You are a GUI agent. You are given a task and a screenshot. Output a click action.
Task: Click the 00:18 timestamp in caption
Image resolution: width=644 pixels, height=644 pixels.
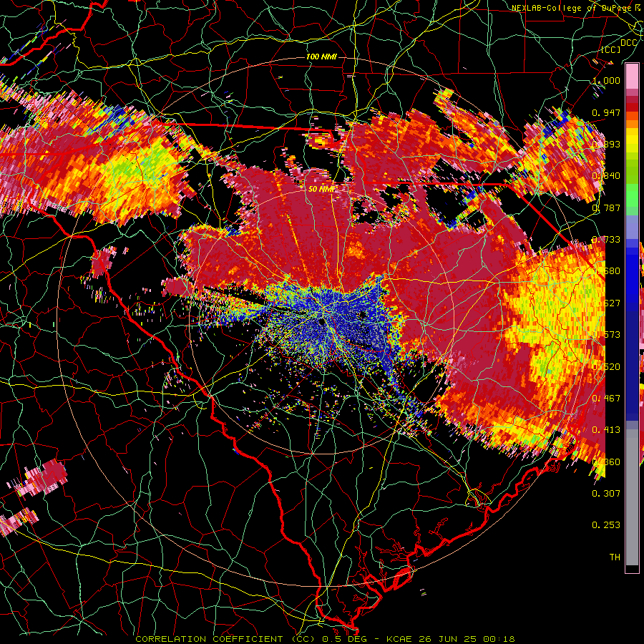tap(499, 639)
